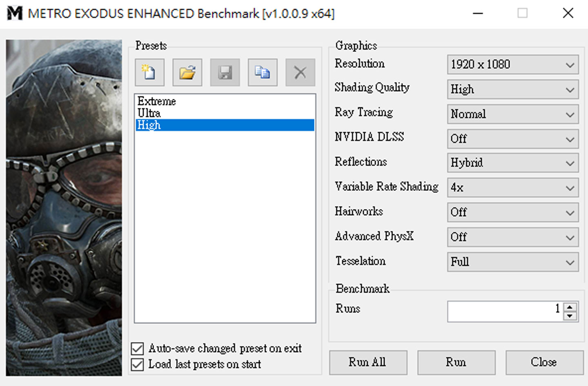Click the Run button

(x=456, y=362)
